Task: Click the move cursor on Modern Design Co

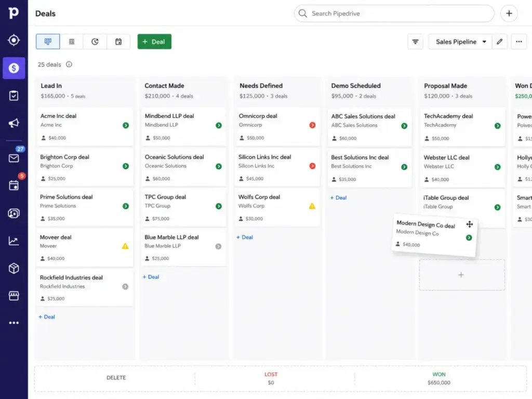Action: [470, 224]
